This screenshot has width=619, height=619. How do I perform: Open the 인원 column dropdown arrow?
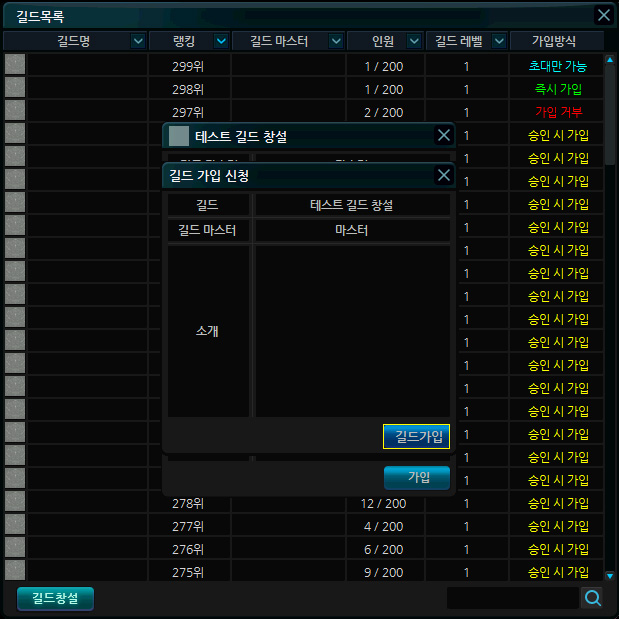[413, 41]
